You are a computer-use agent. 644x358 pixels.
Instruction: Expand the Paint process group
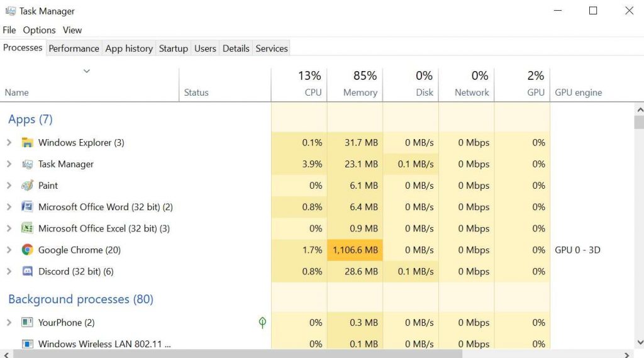tap(9, 186)
